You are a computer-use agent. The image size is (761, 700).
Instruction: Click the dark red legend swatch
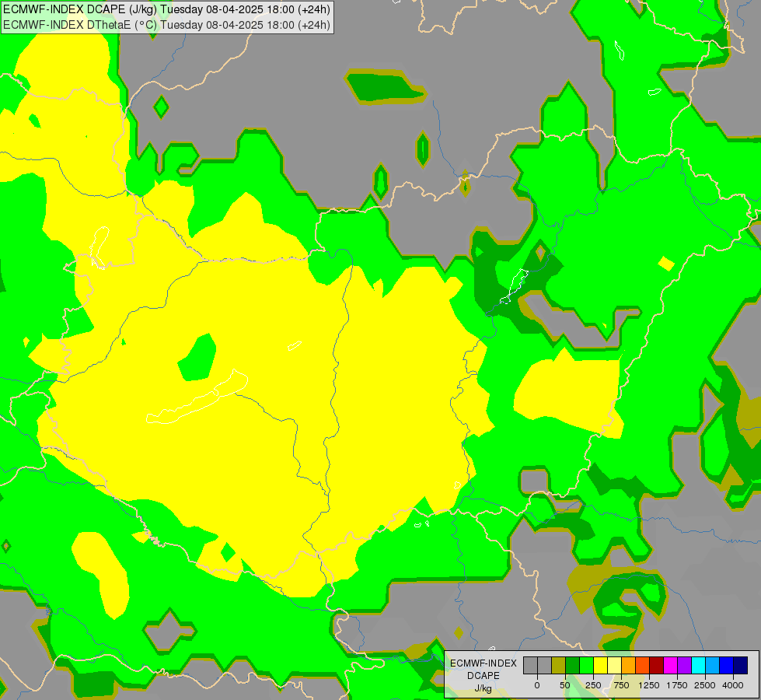(656, 666)
